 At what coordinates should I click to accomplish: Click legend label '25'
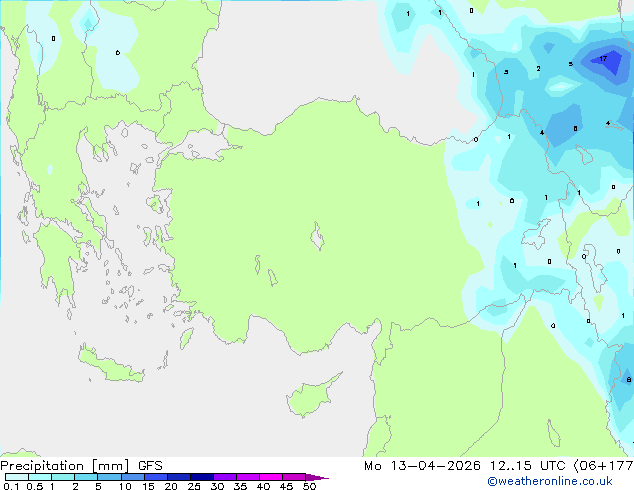[194, 486]
